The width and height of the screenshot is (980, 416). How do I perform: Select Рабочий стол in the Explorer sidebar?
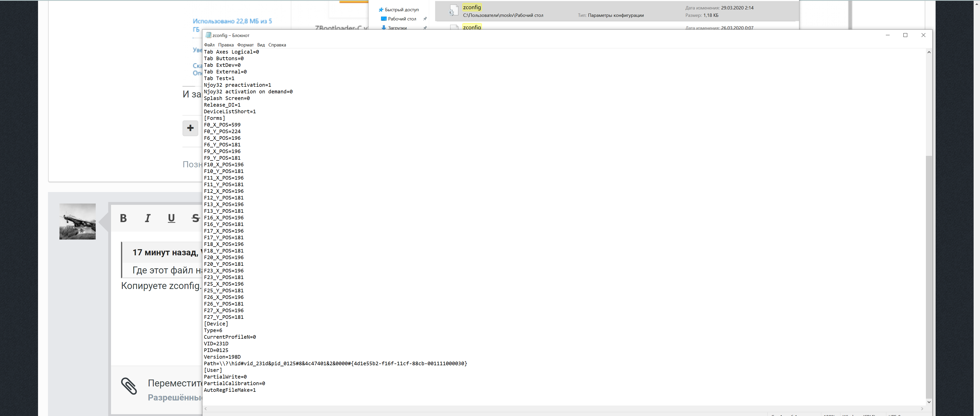402,19
